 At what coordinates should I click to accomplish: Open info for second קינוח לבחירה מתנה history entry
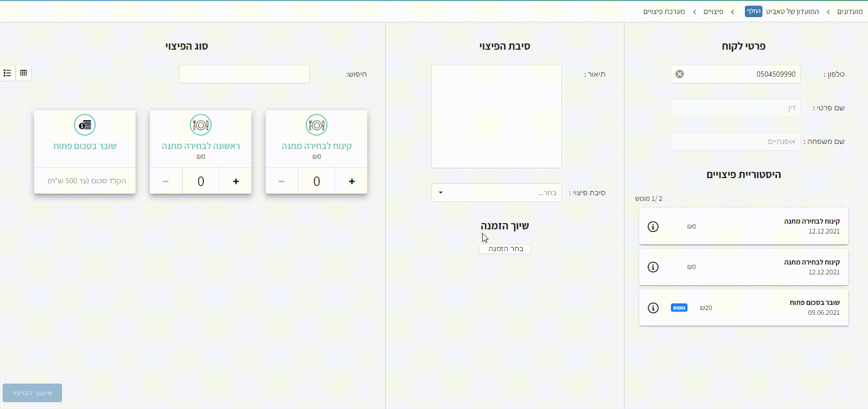653,267
